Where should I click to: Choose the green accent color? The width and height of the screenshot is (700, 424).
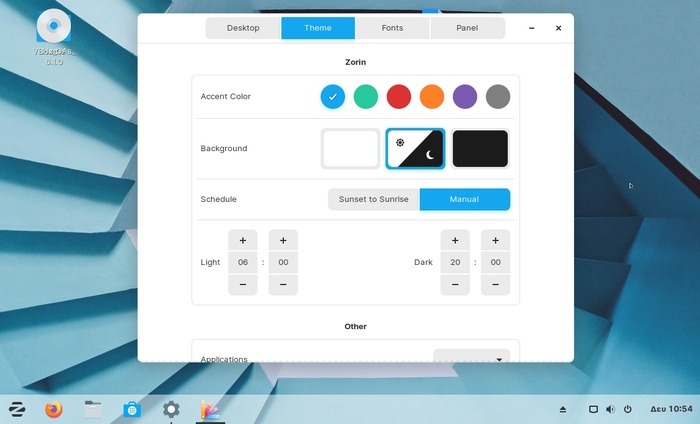366,96
